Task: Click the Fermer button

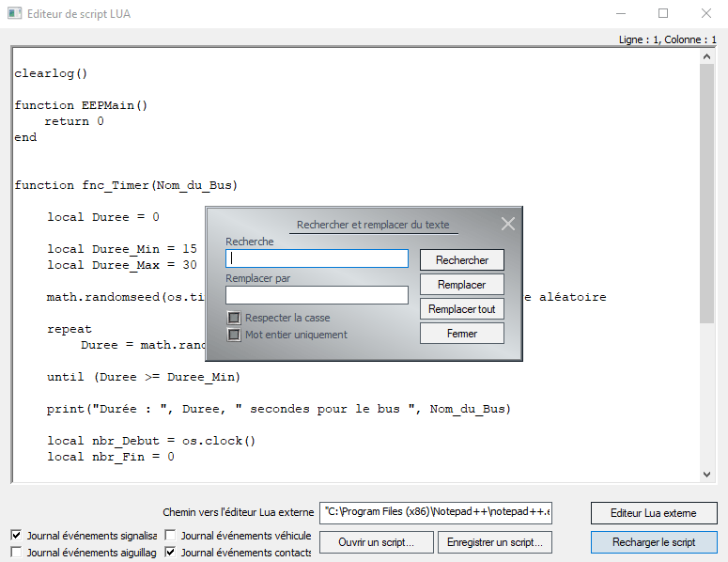Action: pyautogui.click(x=462, y=334)
